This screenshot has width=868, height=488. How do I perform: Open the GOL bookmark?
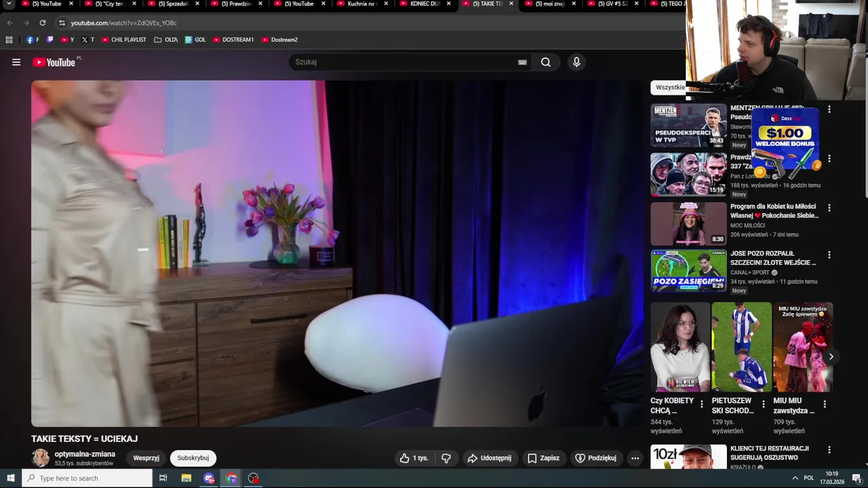[195, 40]
